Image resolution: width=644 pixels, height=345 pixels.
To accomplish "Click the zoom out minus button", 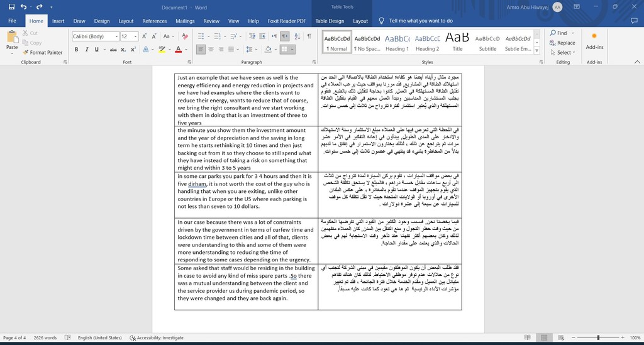I will [574, 337].
